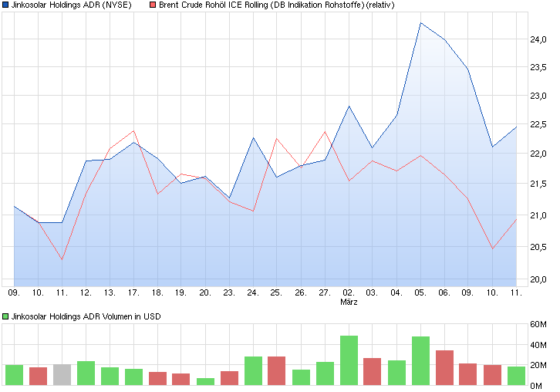The width and height of the screenshot is (560, 392).
Task: Click the '20,0' price axis label
Action: tap(538, 279)
